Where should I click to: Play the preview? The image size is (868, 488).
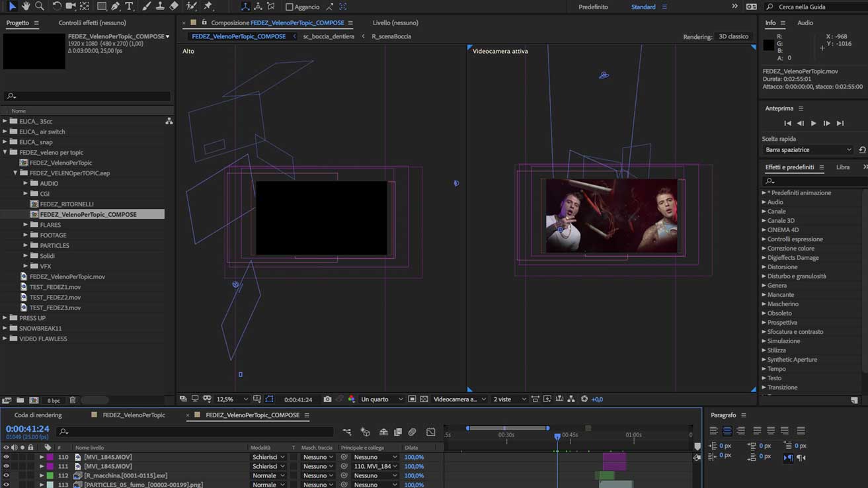tap(814, 123)
